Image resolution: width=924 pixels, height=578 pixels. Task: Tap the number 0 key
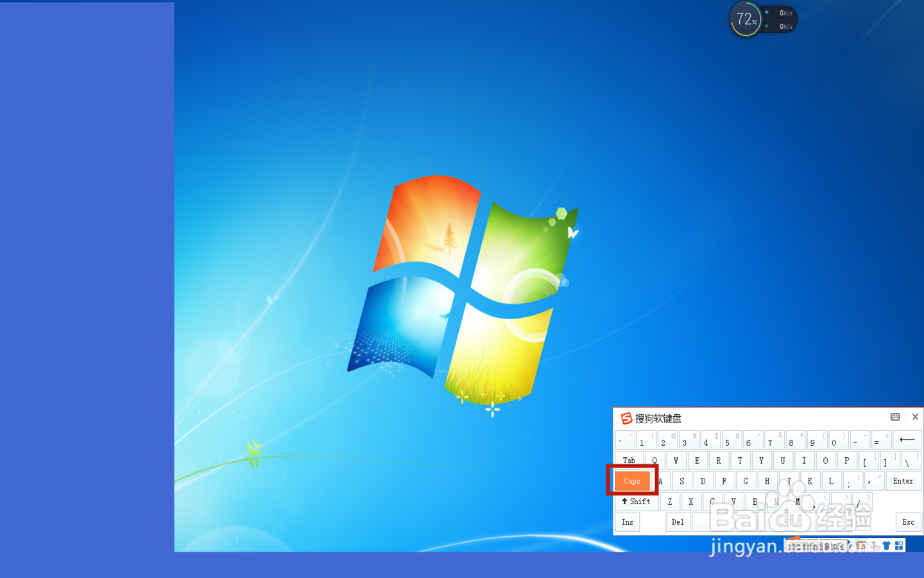(x=839, y=440)
